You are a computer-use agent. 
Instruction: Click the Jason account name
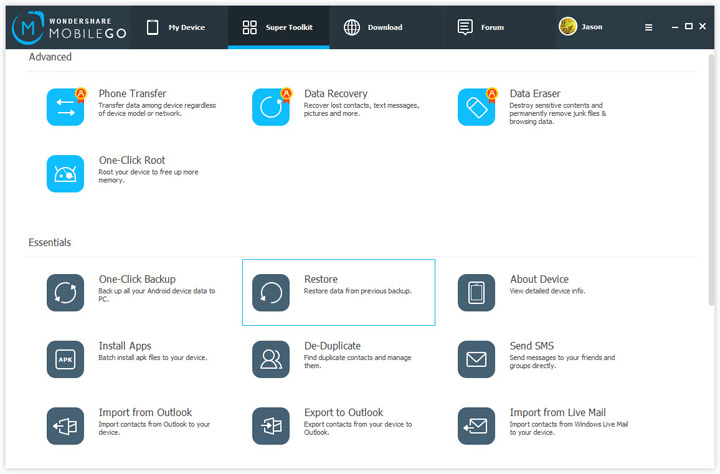pos(592,27)
